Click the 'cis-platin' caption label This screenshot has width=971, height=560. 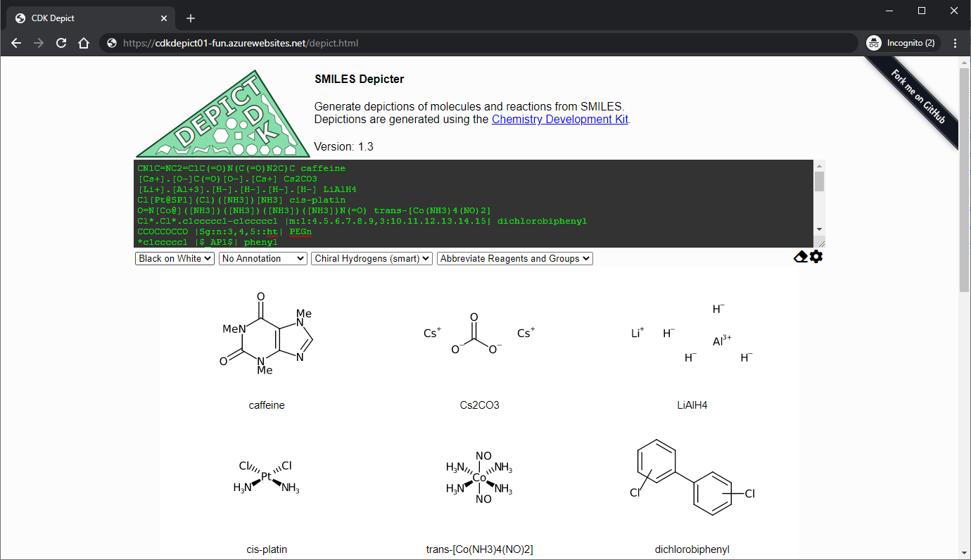click(x=267, y=549)
